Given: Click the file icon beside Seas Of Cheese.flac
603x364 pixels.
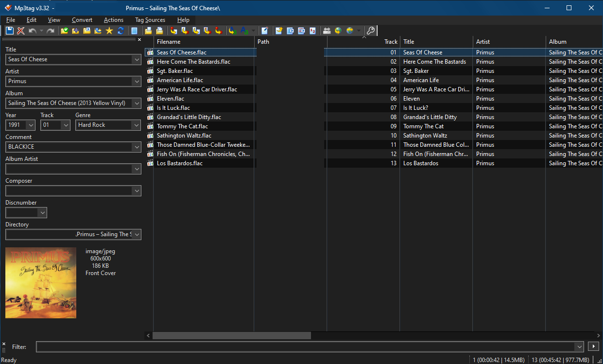Looking at the screenshot, I should (x=150, y=52).
